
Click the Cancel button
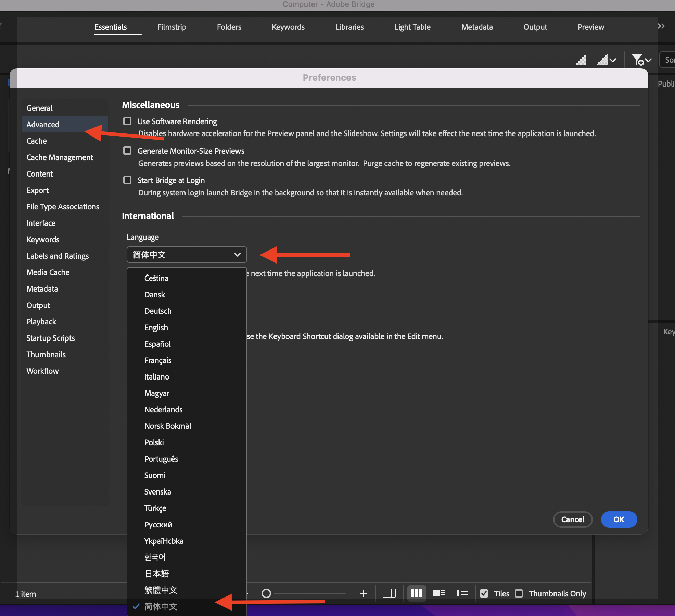[x=572, y=519]
